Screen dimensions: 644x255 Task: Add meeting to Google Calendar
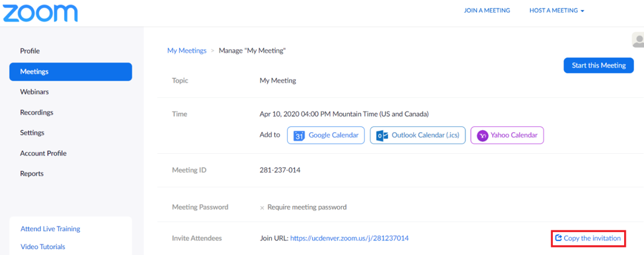[x=326, y=135]
